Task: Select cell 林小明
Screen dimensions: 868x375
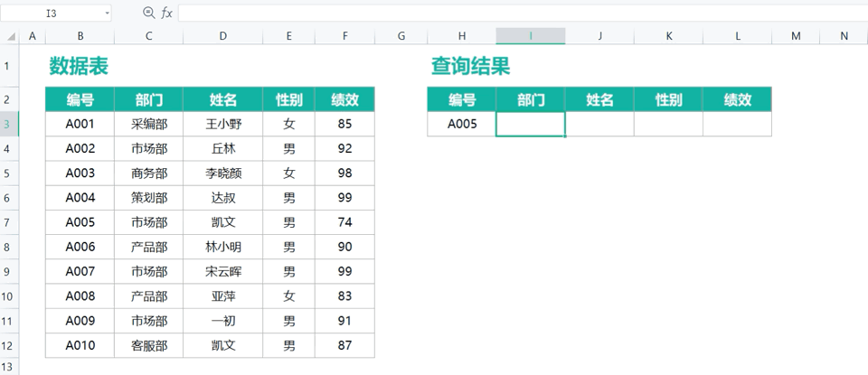Action: [x=223, y=247]
